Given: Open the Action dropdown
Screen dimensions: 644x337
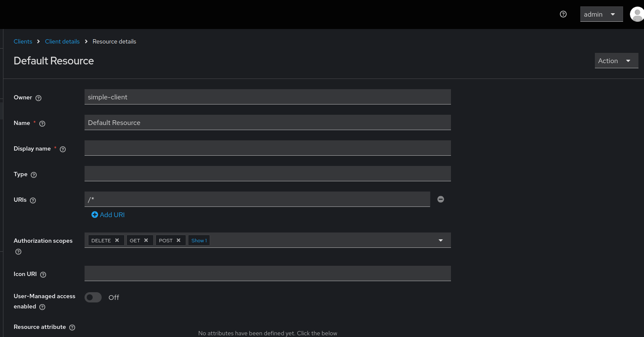Looking at the screenshot, I should [616, 61].
